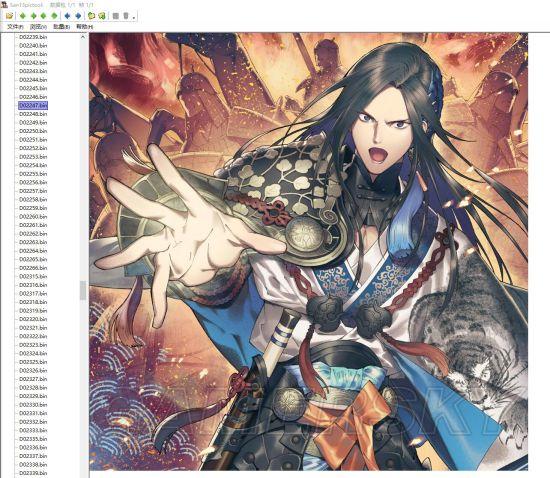
Task: Open a file with the yellow folder icon
Action: (x=9, y=16)
